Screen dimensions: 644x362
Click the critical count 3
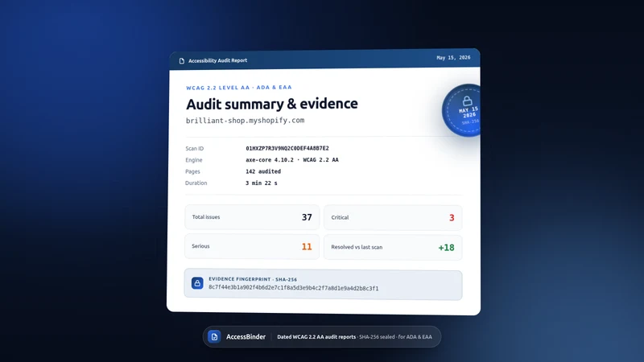click(x=452, y=217)
